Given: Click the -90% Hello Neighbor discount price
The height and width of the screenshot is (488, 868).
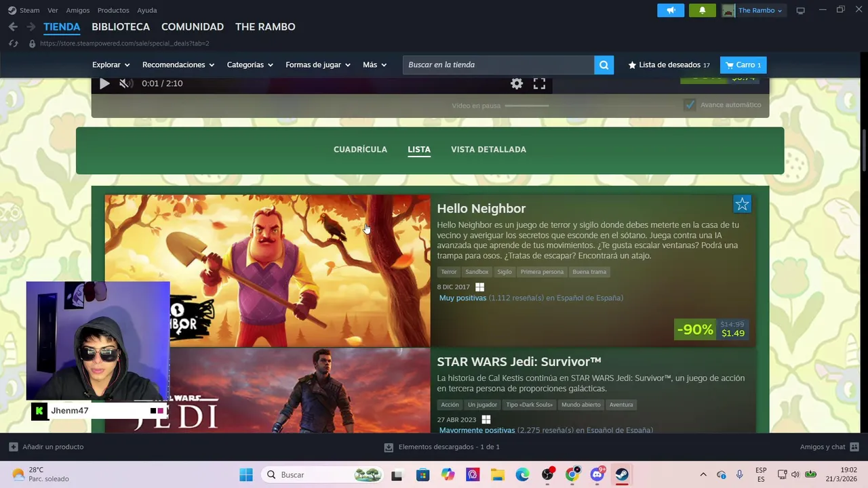Looking at the screenshot, I should [712, 329].
